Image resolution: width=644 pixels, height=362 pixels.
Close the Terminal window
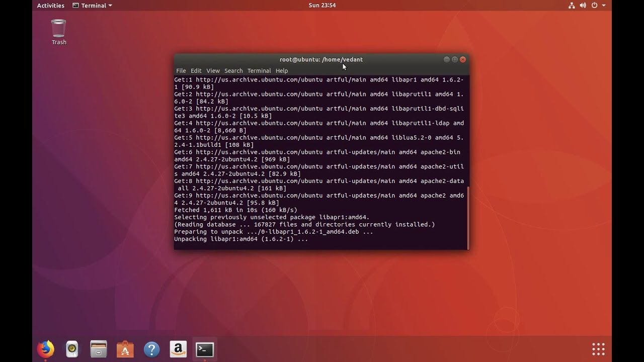pos(463,59)
